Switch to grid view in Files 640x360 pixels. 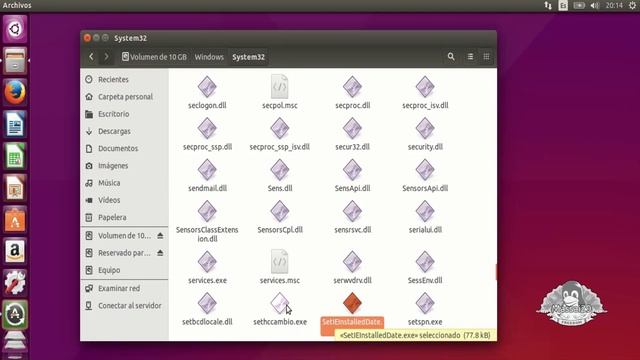(x=486, y=57)
